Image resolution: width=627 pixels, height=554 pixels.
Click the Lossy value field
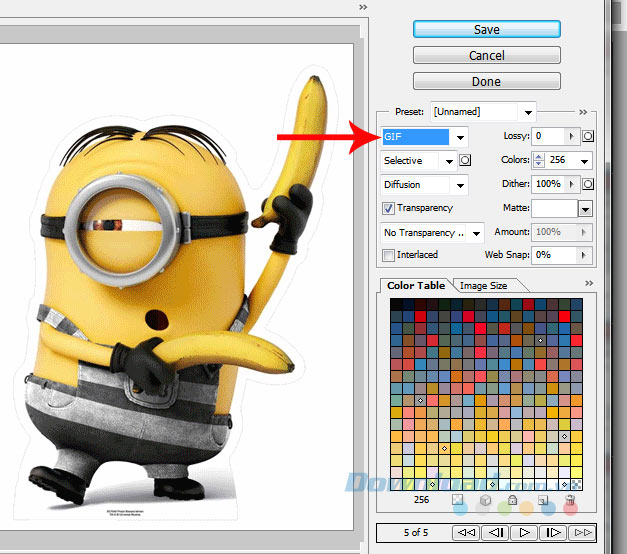(549, 136)
